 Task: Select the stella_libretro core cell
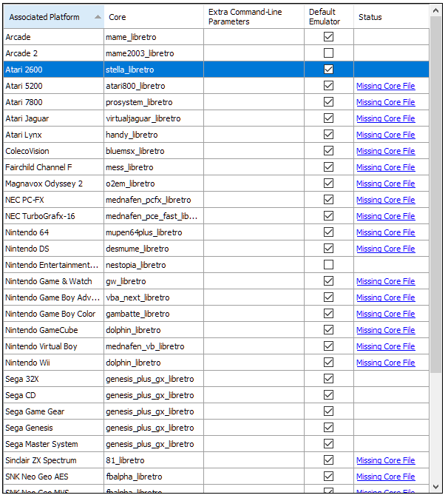pyautogui.click(x=154, y=70)
